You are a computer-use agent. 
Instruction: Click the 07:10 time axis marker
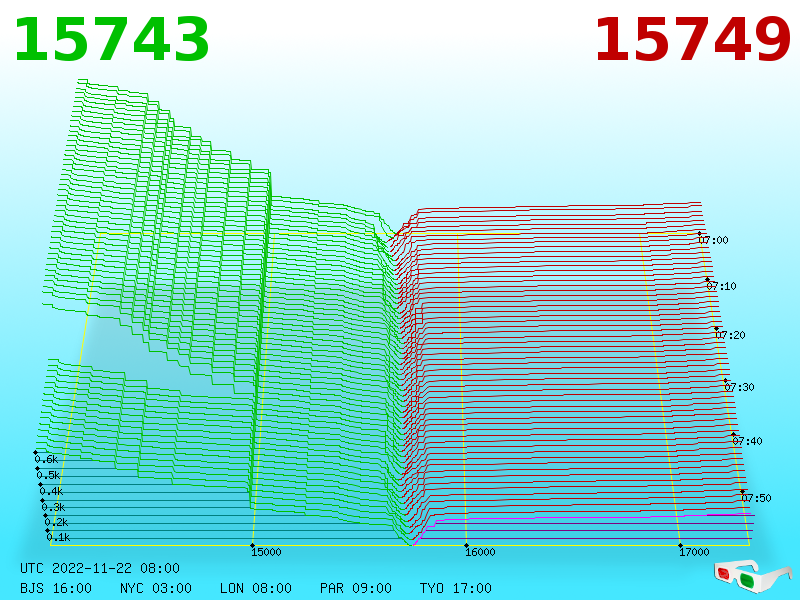(x=721, y=286)
